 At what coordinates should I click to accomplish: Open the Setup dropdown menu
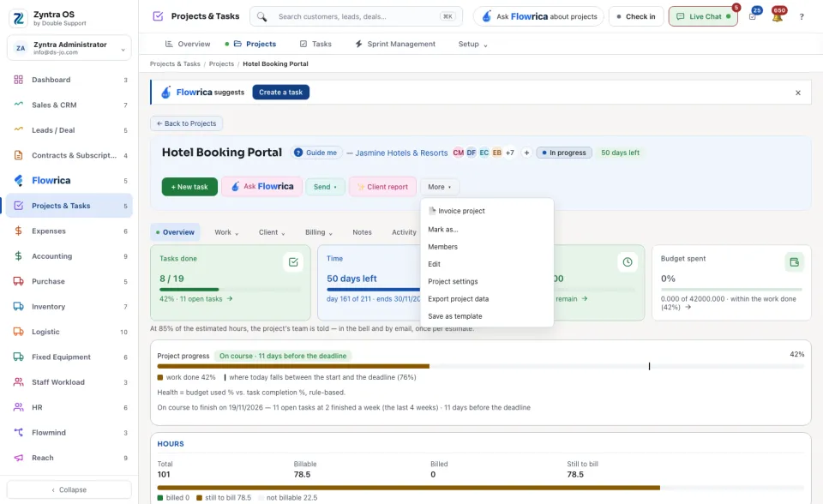[473, 44]
